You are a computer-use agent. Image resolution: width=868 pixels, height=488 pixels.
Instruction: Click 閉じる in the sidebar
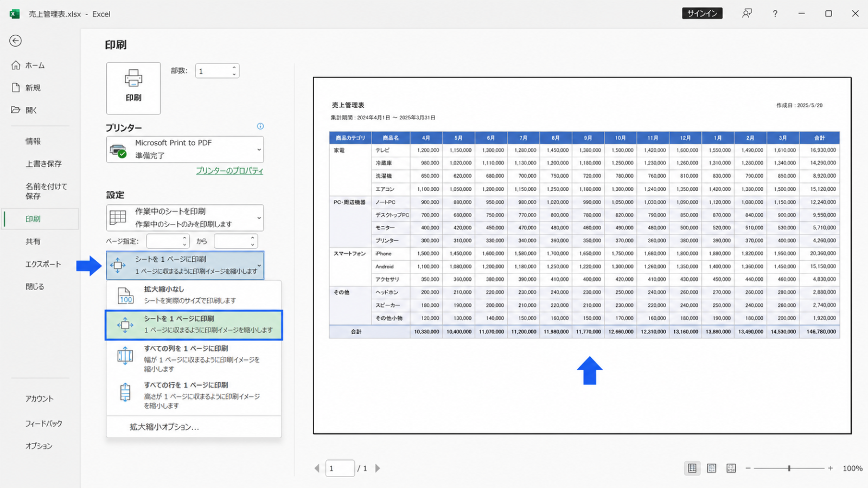tap(35, 286)
